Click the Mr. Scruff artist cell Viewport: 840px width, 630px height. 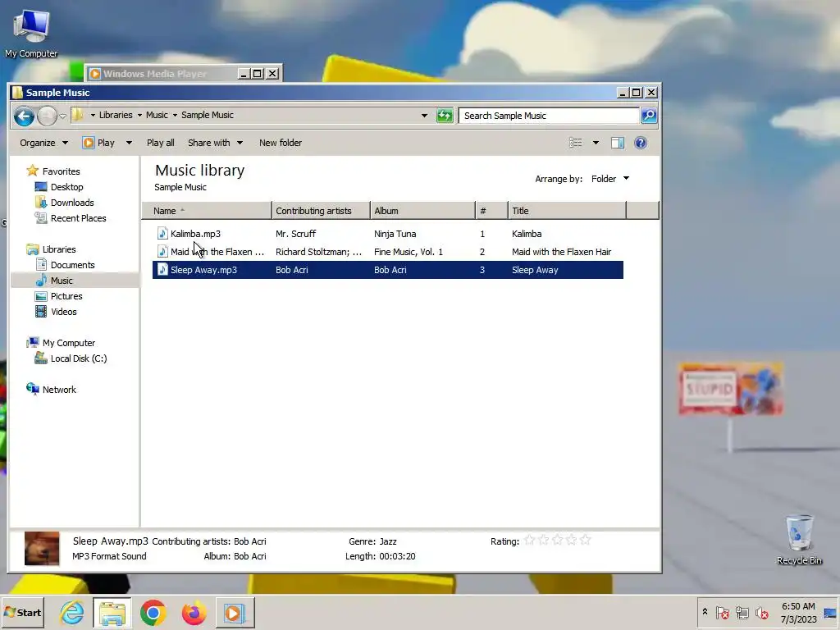point(295,234)
